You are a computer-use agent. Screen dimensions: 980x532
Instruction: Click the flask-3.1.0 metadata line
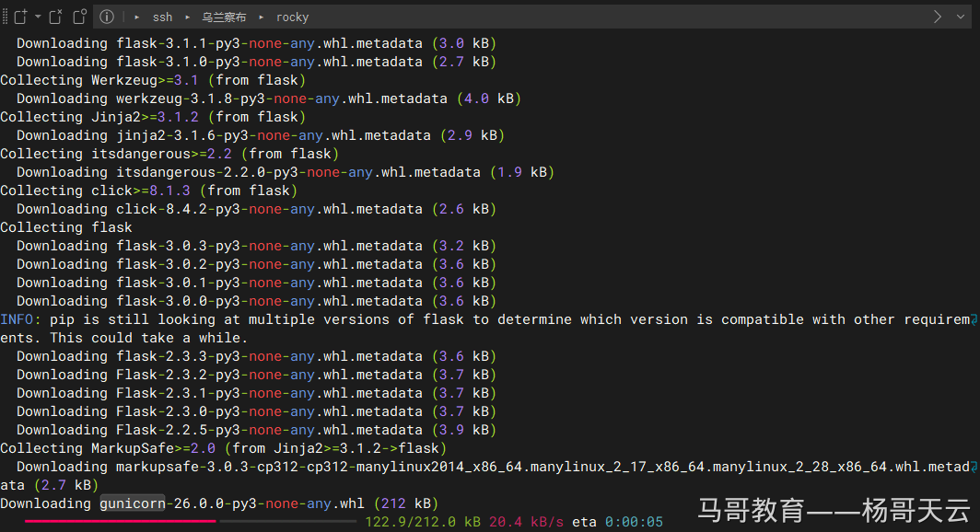click(256, 62)
